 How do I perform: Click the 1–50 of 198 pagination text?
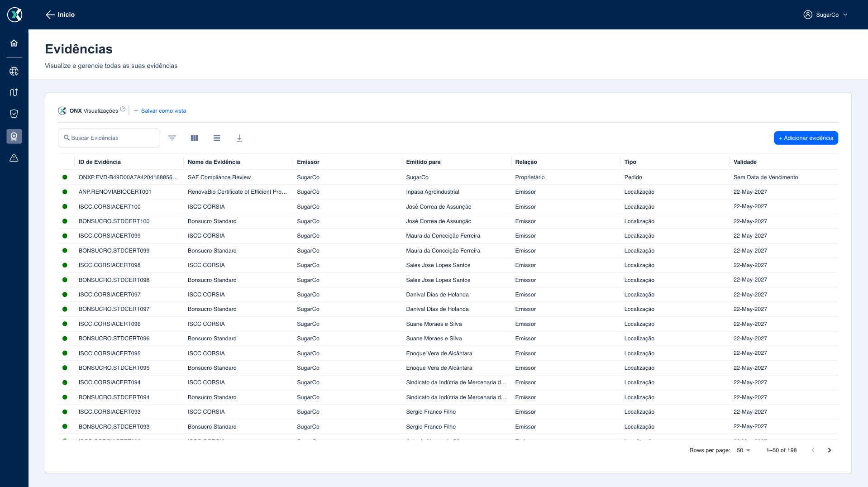[x=781, y=450]
